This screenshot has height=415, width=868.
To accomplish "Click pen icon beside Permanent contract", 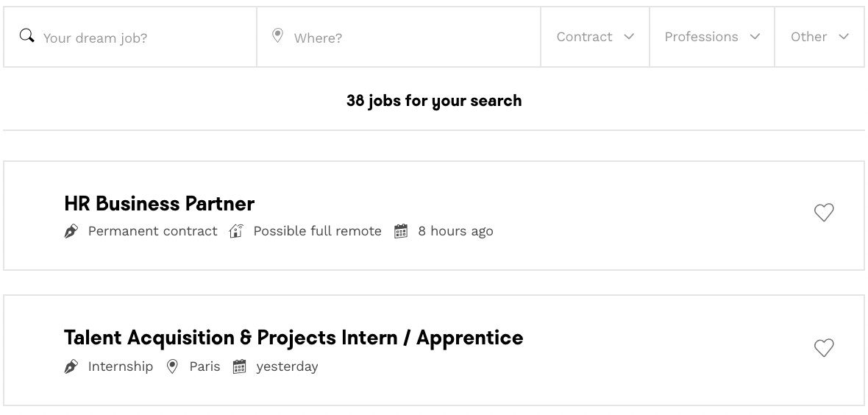I will pyautogui.click(x=71, y=232).
